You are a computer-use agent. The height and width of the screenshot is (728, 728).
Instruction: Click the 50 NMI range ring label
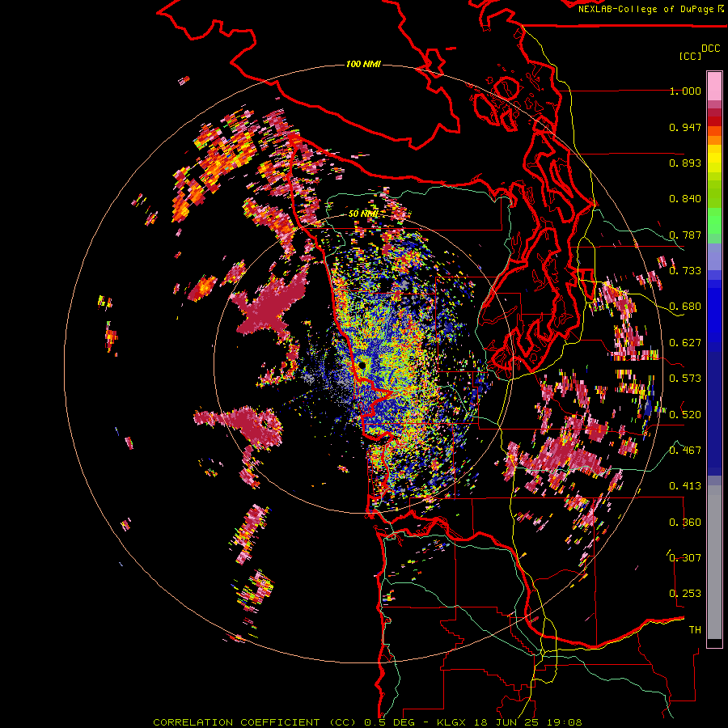(363, 214)
